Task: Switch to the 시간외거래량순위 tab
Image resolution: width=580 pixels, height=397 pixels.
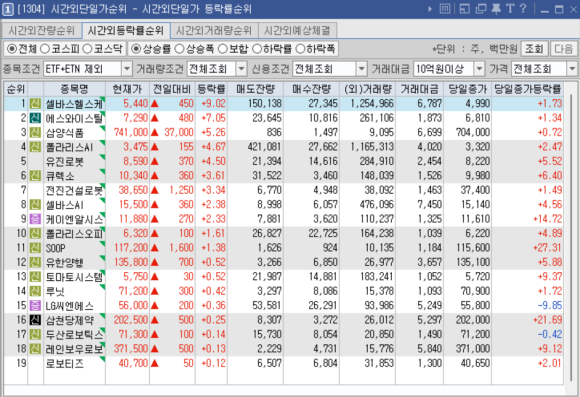Action: (x=214, y=30)
